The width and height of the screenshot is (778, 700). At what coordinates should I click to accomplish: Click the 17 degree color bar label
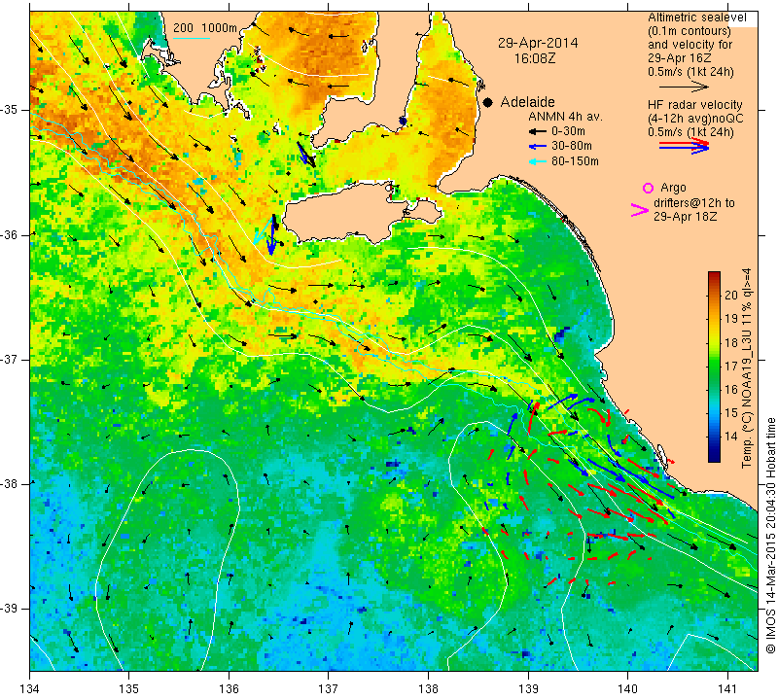(731, 367)
